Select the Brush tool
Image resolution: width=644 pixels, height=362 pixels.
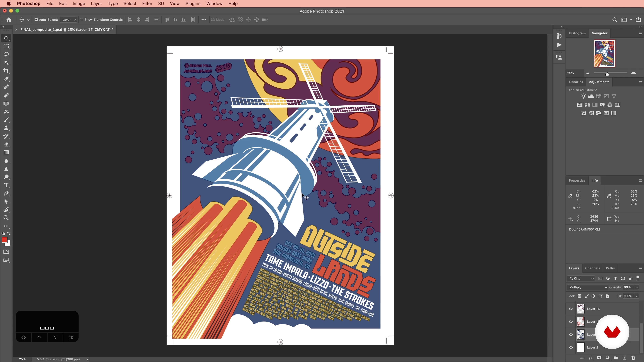click(6, 120)
